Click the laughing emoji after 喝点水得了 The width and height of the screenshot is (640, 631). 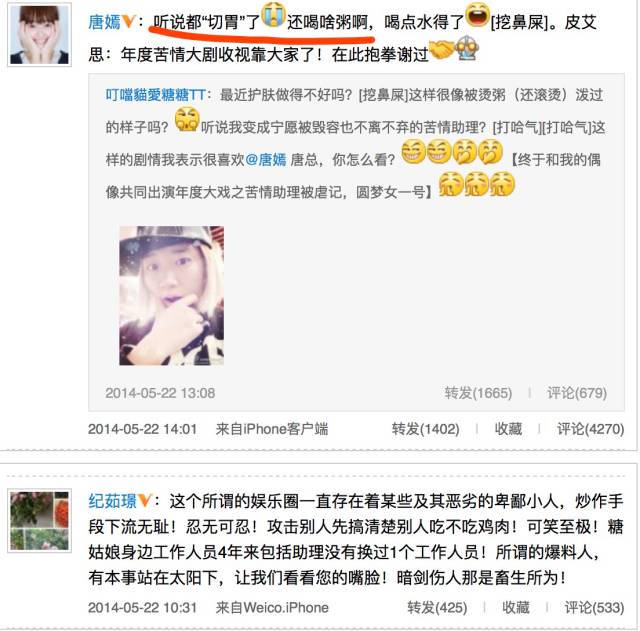coord(477,15)
